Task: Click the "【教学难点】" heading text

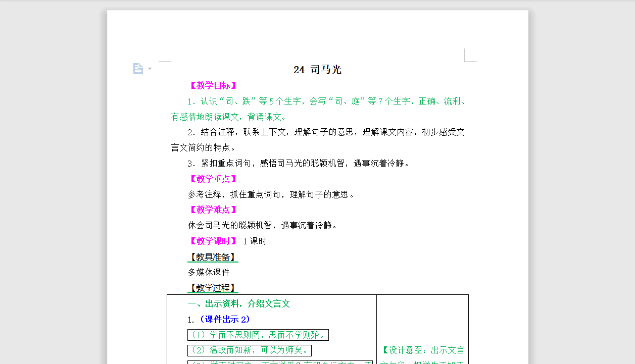Action: point(212,210)
